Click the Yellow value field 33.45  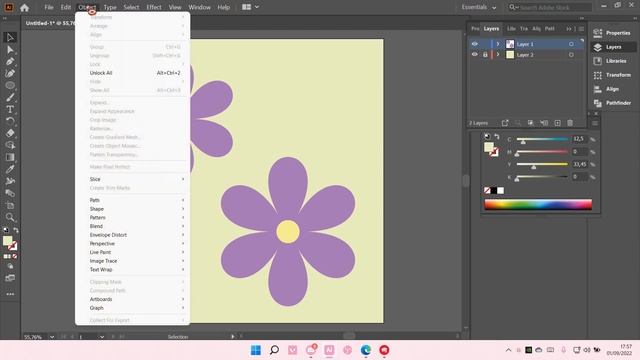[x=579, y=164]
